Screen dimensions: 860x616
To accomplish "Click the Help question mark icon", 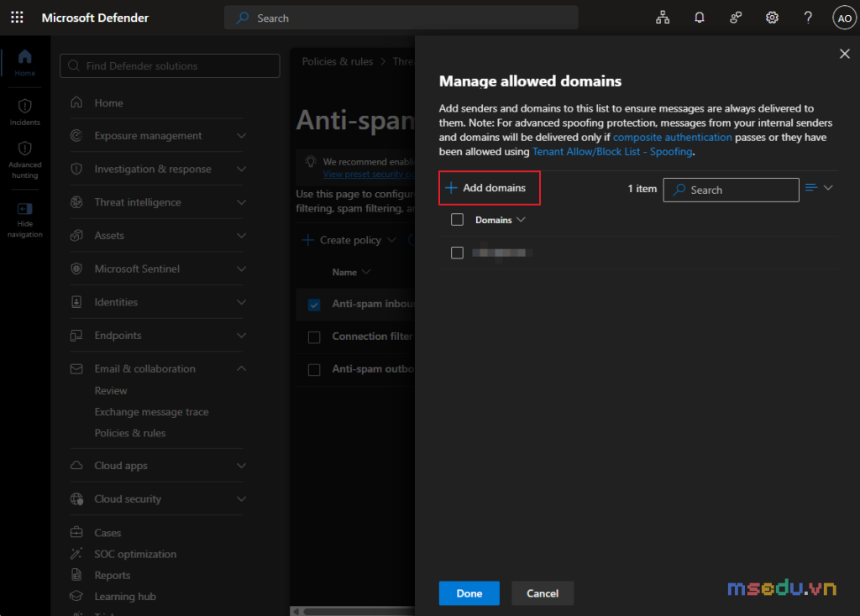I will pyautogui.click(x=808, y=18).
